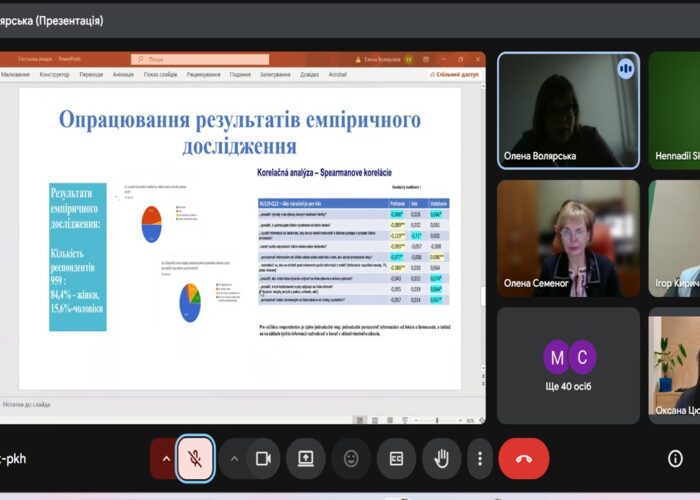This screenshot has width=700, height=500.
Task: Open the emoji reactions icon
Action: [351, 459]
